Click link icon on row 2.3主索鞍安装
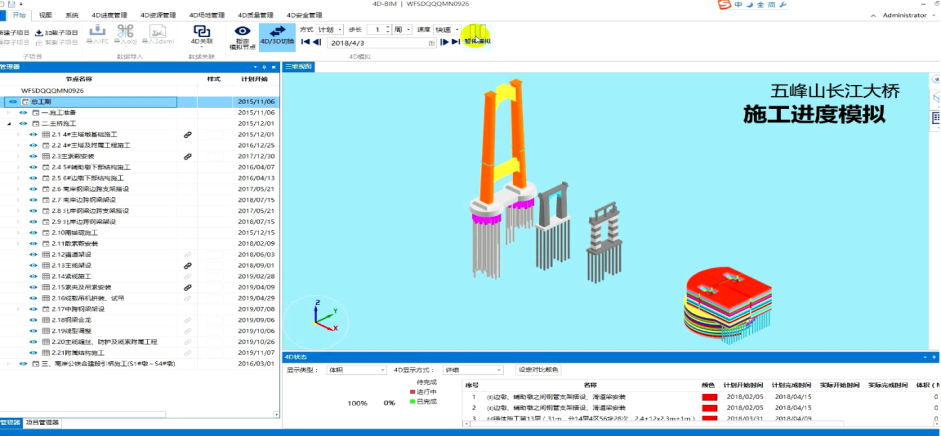Screen dimensions: 941x436 [188, 156]
